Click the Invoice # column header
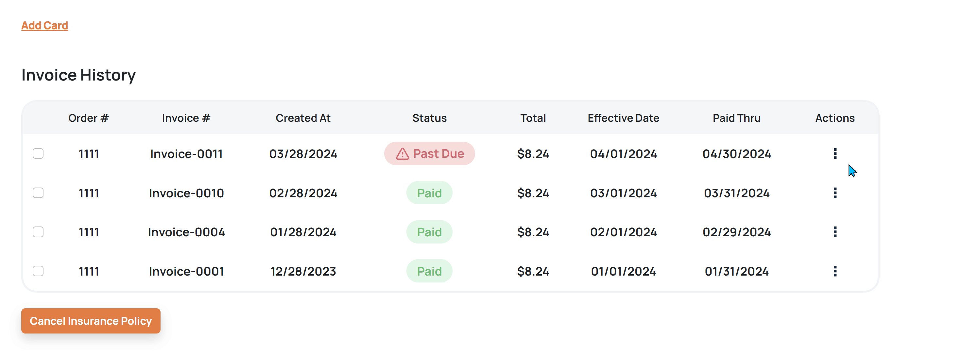The height and width of the screenshot is (361, 980). pos(186,118)
